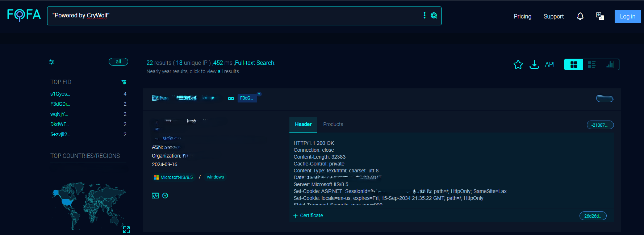The image size is (644, 235).
Task: Expand the world map to fullscreen
Action: click(126, 230)
